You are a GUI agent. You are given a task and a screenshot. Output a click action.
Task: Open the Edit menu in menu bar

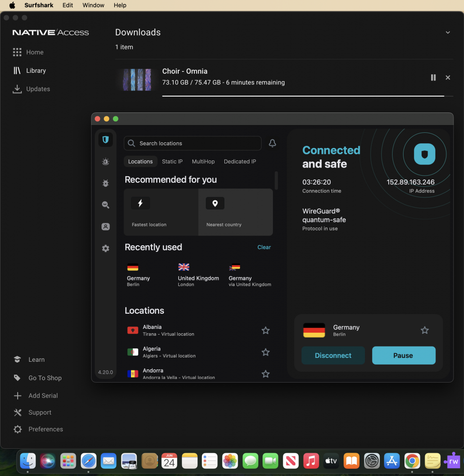(68, 5)
